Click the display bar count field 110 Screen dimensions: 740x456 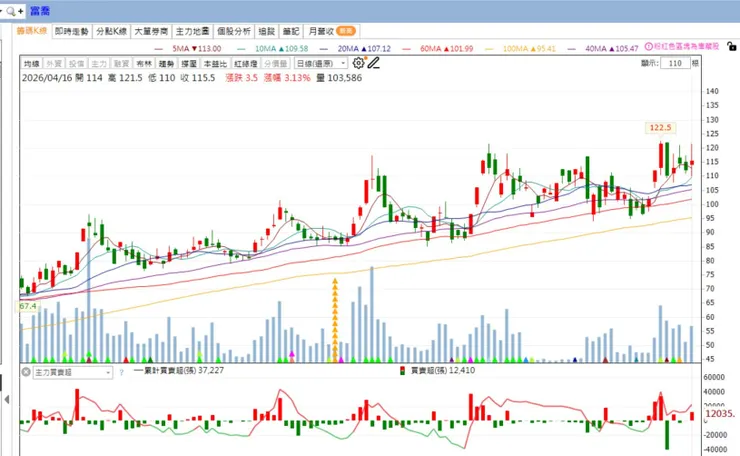click(x=675, y=63)
